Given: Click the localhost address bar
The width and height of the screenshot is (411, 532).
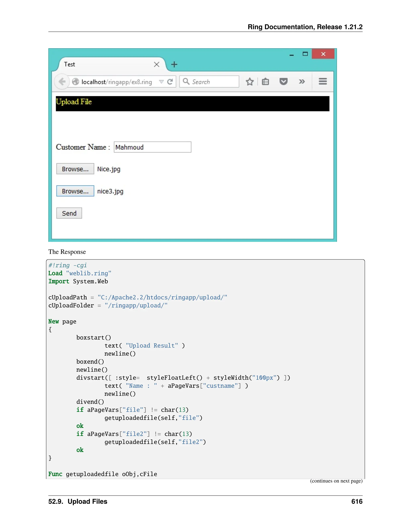Looking at the screenshot, I should click(x=117, y=82).
